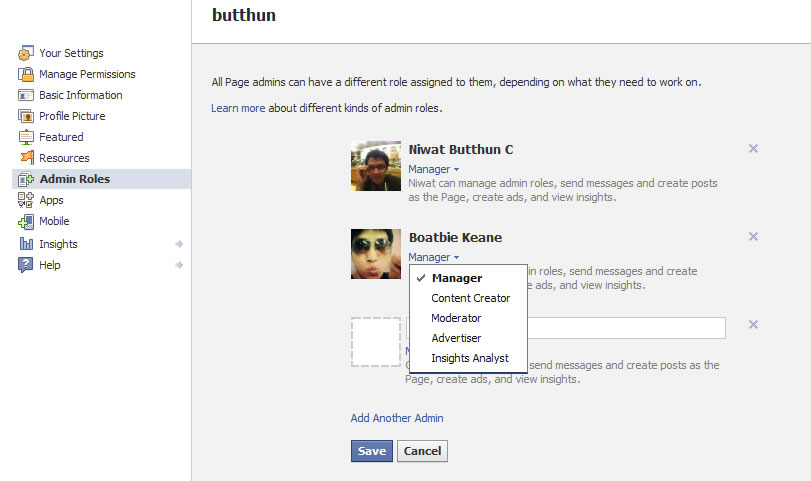Click the Manage Permissions icon in sidebar

click(26, 75)
